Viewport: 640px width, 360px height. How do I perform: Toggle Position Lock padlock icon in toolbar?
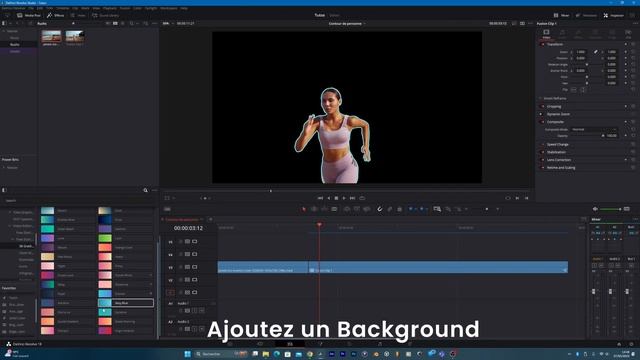[400, 209]
